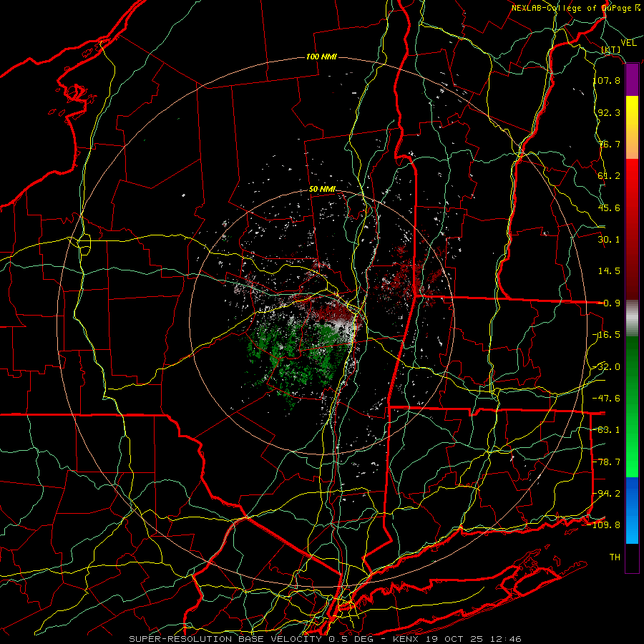Click the 100 NMI range ring label
Viewport: 644px width, 644px height.
pyautogui.click(x=321, y=57)
